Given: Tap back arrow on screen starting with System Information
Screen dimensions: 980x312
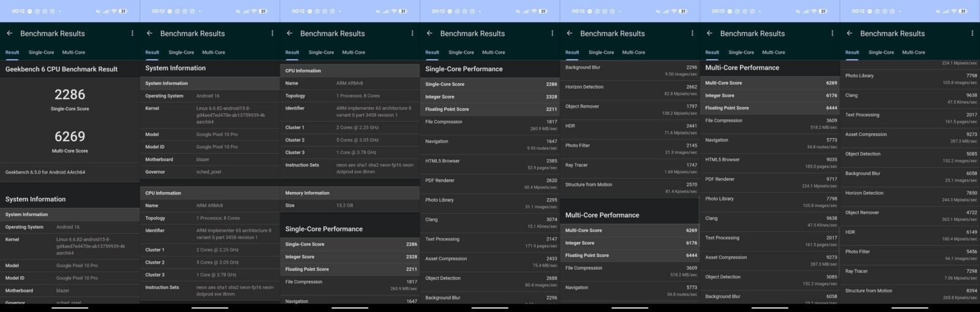Looking at the screenshot, I should point(149,34).
